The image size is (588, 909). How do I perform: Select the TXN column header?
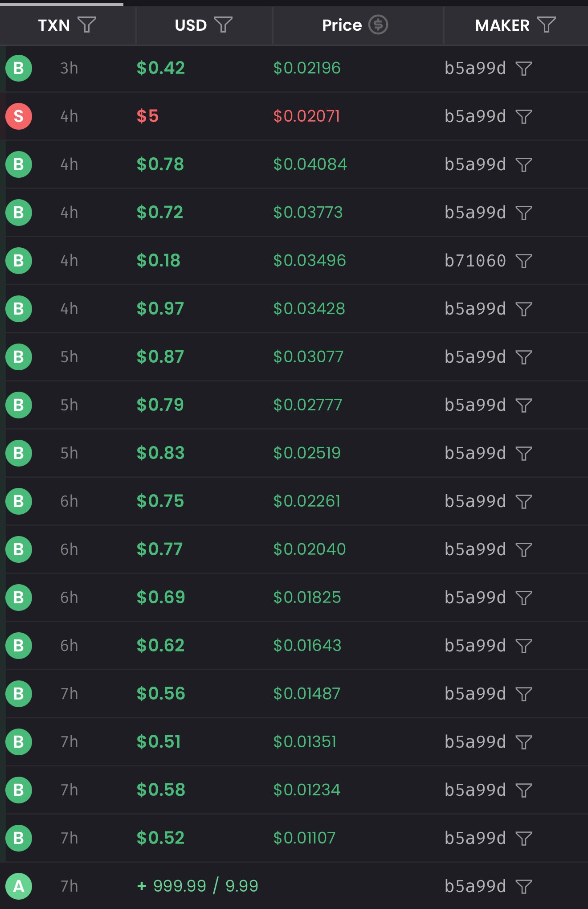click(x=54, y=25)
